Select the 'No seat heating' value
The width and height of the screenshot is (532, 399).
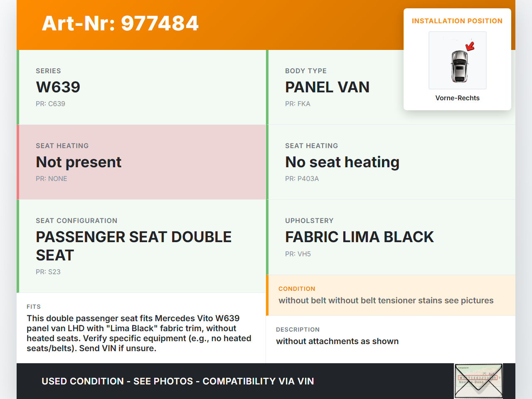tap(342, 162)
